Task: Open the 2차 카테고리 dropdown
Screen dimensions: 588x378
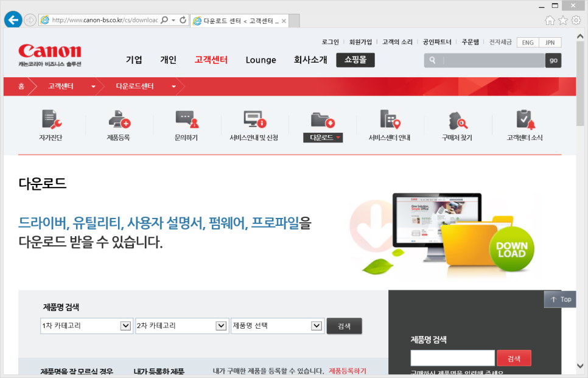Action: click(182, 326)
